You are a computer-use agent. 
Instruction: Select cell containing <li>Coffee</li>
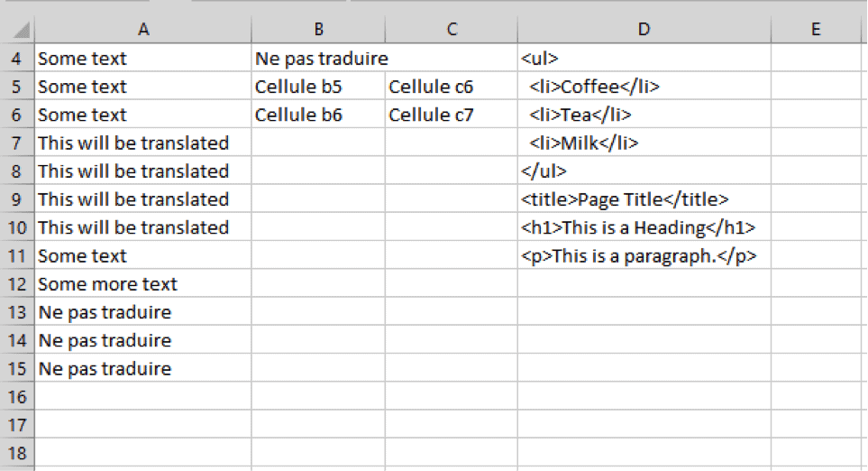(644, 87)
